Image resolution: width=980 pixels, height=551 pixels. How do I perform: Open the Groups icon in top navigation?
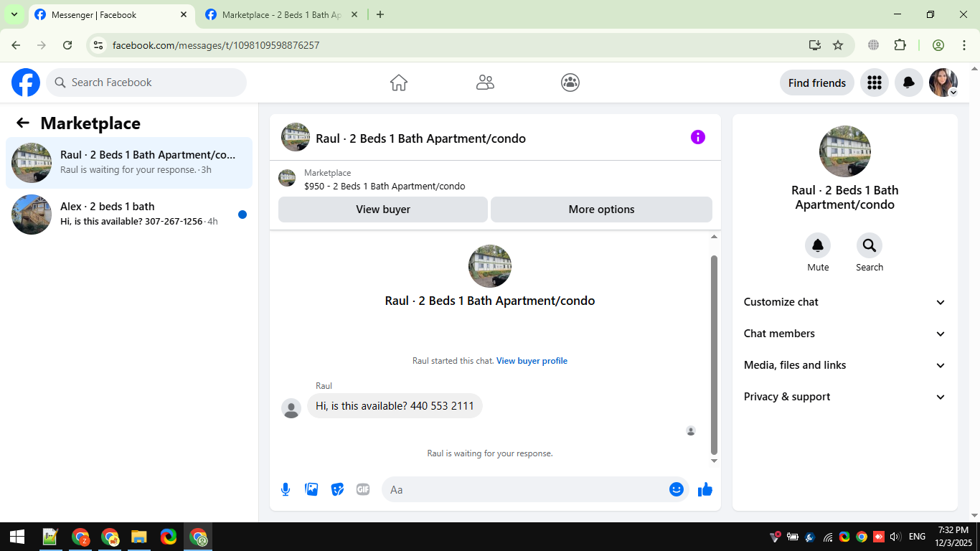pos(570,83)
